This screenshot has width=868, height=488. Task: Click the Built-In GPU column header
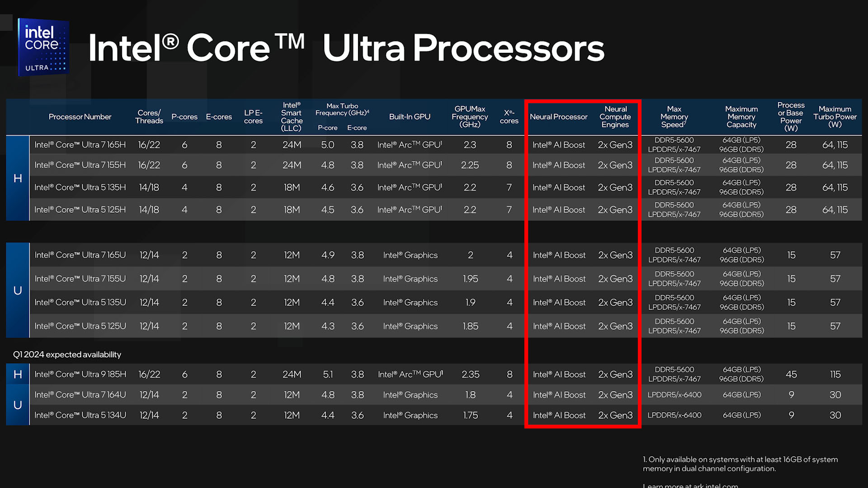click(x=410, y=117)
